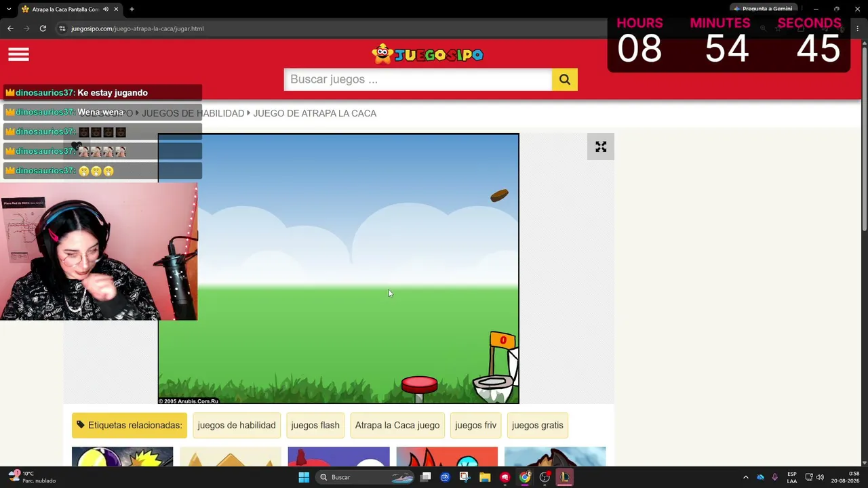Click the red button in the game
The height and width of the screenshot is (488, 868).
click(420, 385)
